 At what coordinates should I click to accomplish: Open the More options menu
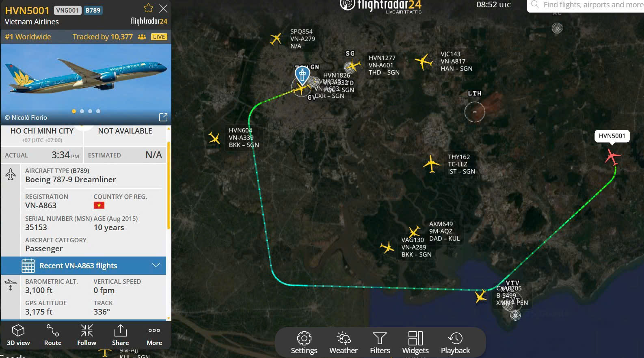click(x=154, y=335)
